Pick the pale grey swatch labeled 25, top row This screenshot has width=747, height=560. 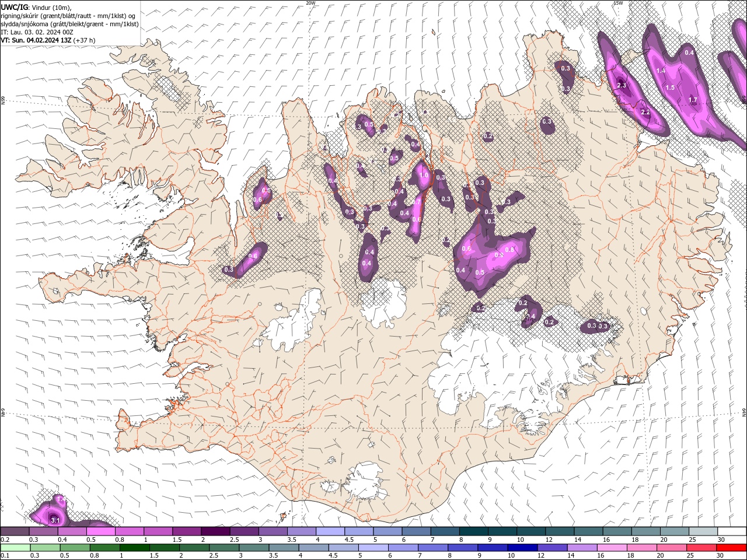coord(704,531)
